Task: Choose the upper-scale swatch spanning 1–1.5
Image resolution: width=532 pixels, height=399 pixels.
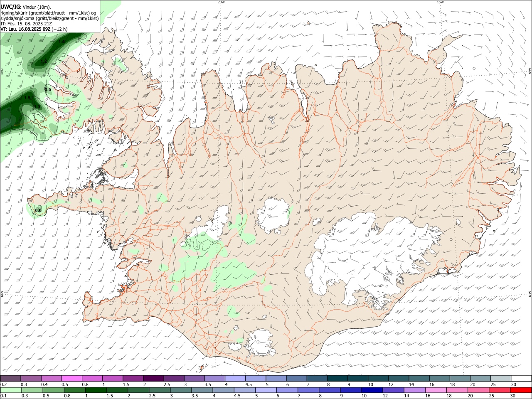Action: (113, 378)
